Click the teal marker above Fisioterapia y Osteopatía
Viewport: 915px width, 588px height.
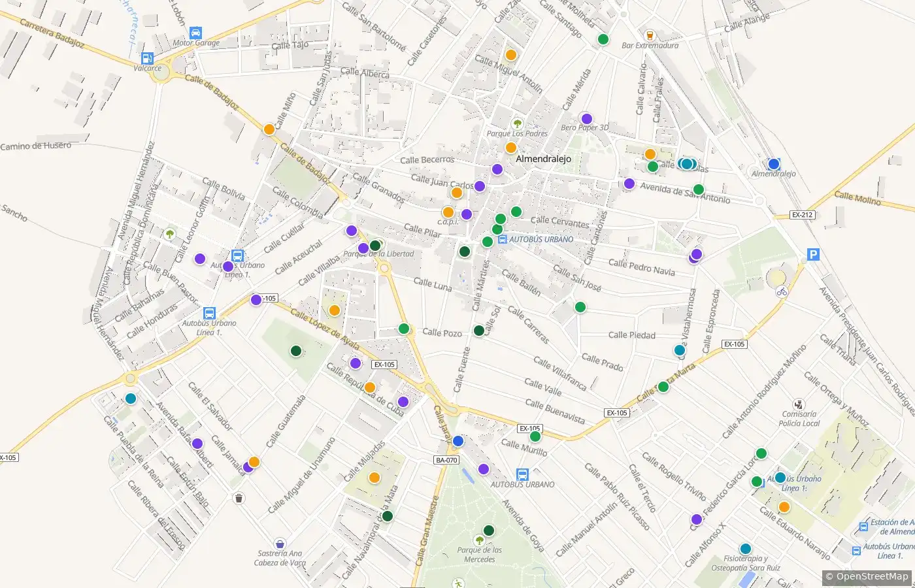coord(746,549)
